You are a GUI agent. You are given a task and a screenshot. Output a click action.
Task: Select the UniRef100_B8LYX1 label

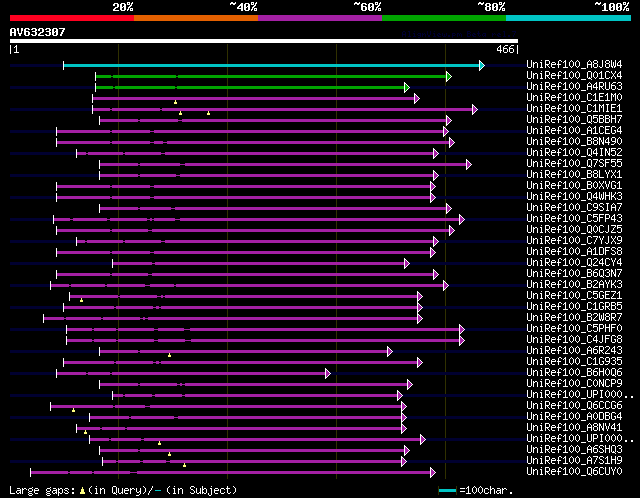574,175
